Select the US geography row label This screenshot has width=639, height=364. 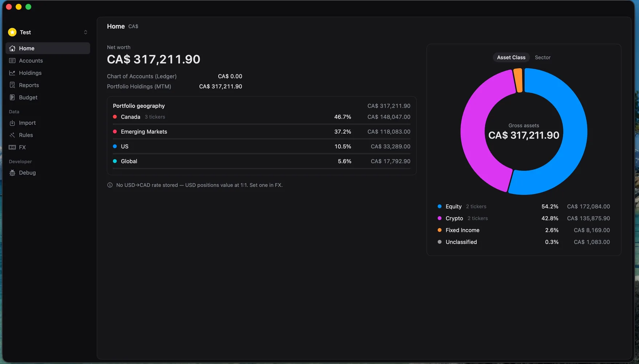125,147
